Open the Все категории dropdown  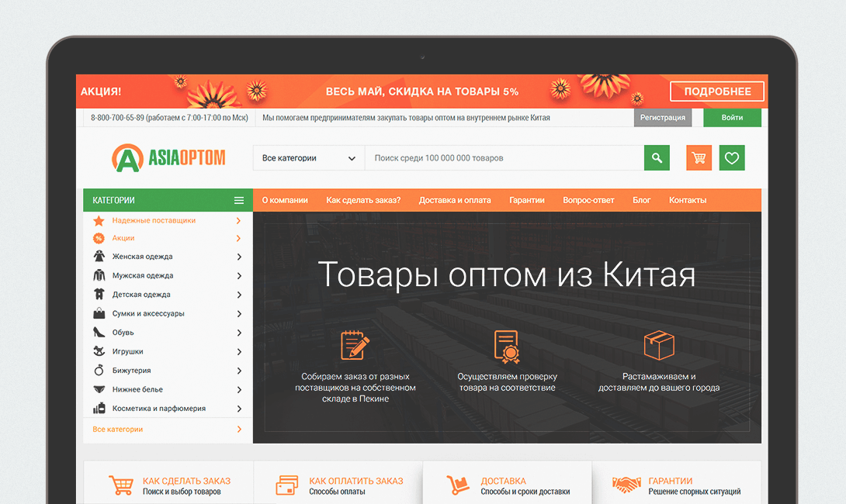[309, 158]
